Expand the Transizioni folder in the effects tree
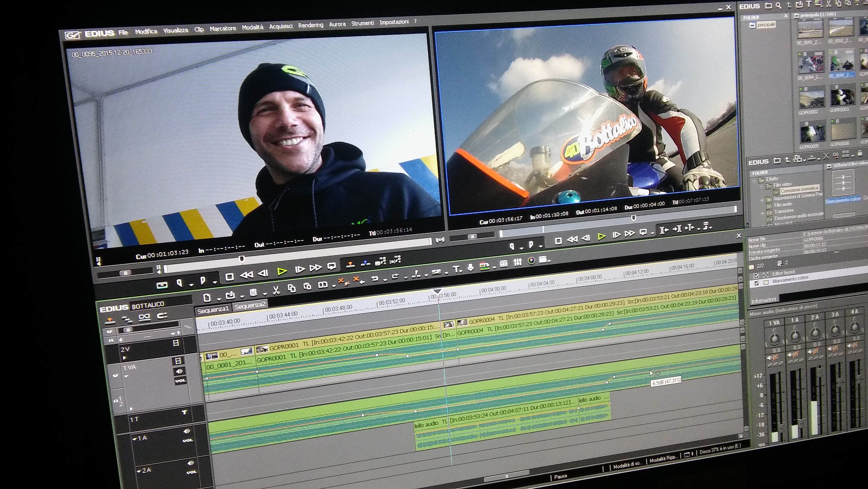868x489 pixels. tap(762, 213)
